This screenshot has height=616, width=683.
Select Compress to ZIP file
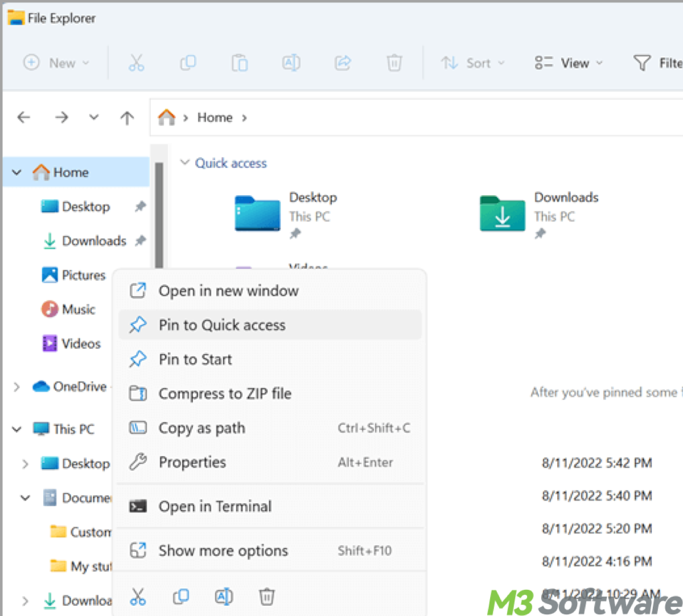[270, 393]
